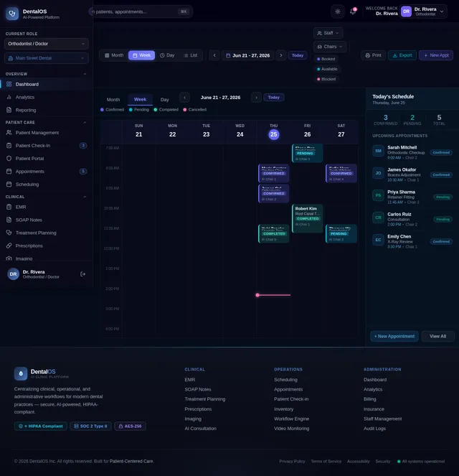Toggle the Booked legend filter

326,59
